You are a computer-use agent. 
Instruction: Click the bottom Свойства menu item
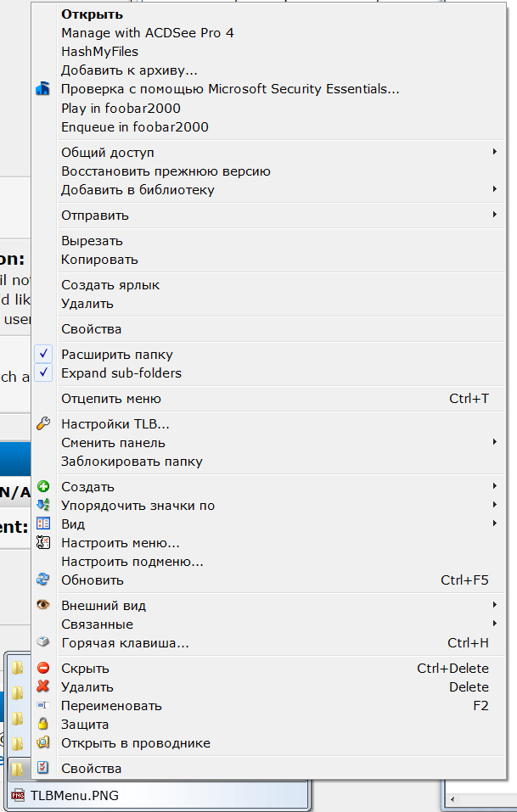click(x=91, y=769)
